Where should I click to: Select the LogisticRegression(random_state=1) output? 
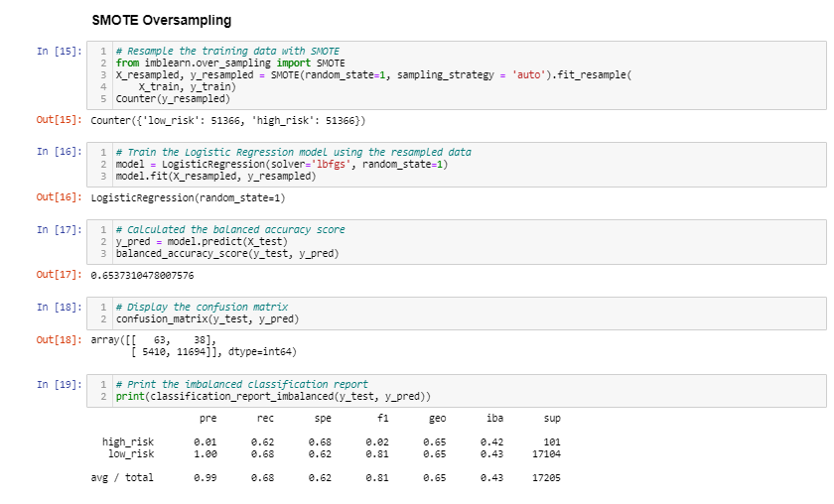(x=188, y=197)
